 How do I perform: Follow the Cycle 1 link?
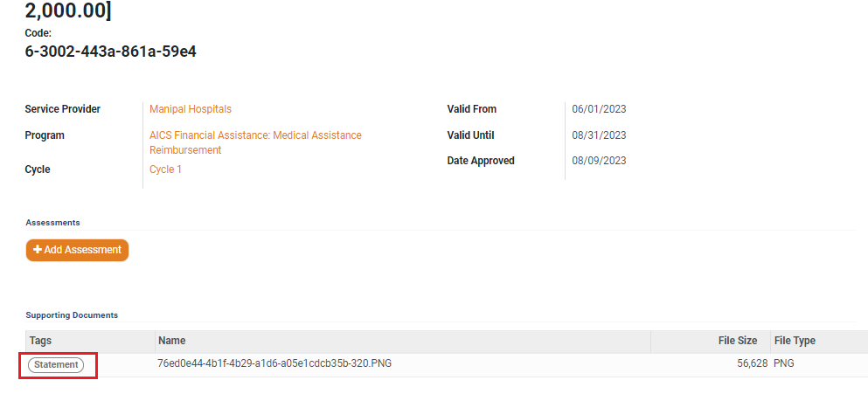tap(166, 169)
